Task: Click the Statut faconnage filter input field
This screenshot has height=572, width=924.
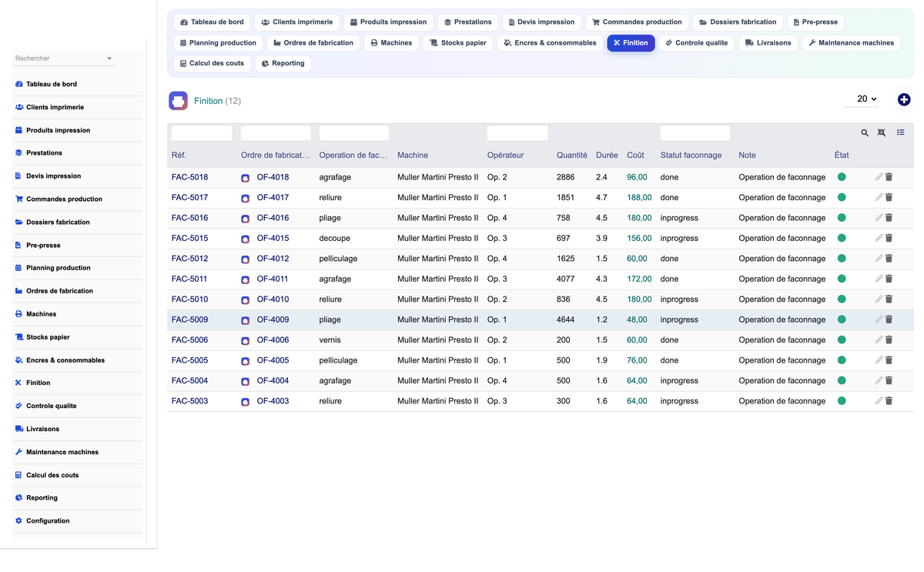Action: point(695,133)
